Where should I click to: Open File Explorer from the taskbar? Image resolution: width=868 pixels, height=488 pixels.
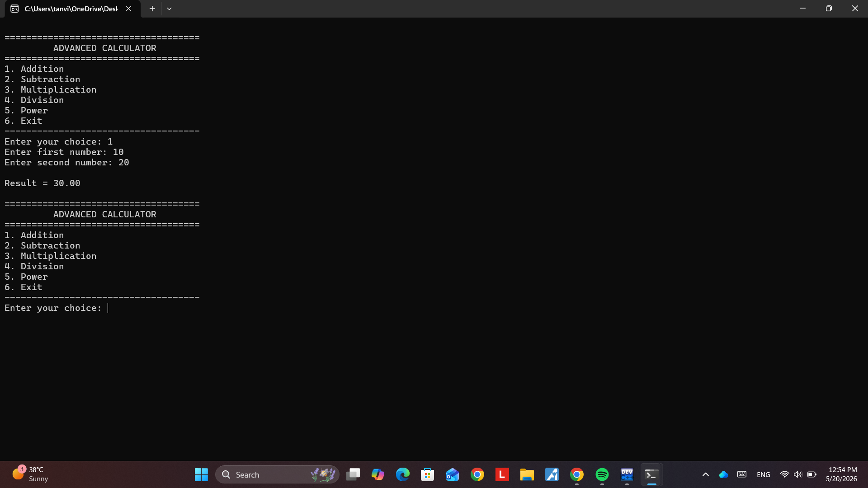(527, 474)
